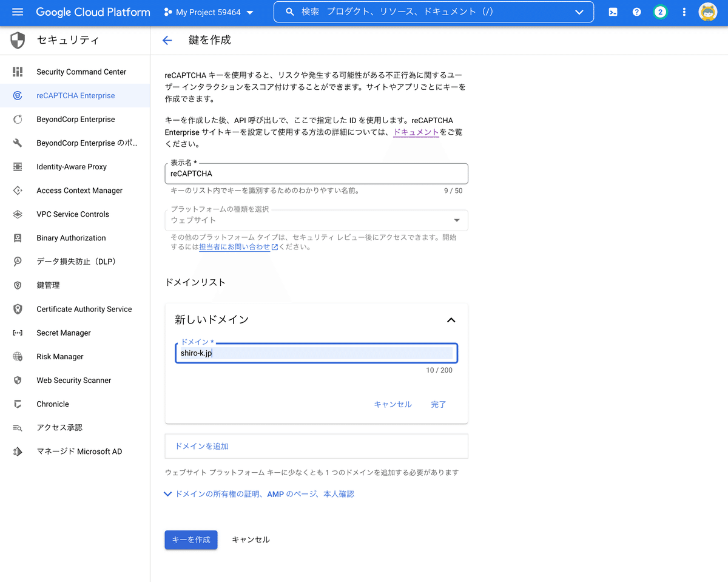Open データ損失防止 (DLP) menu item
The height and width of the screenshot is (582, 728).
[76, 262]
